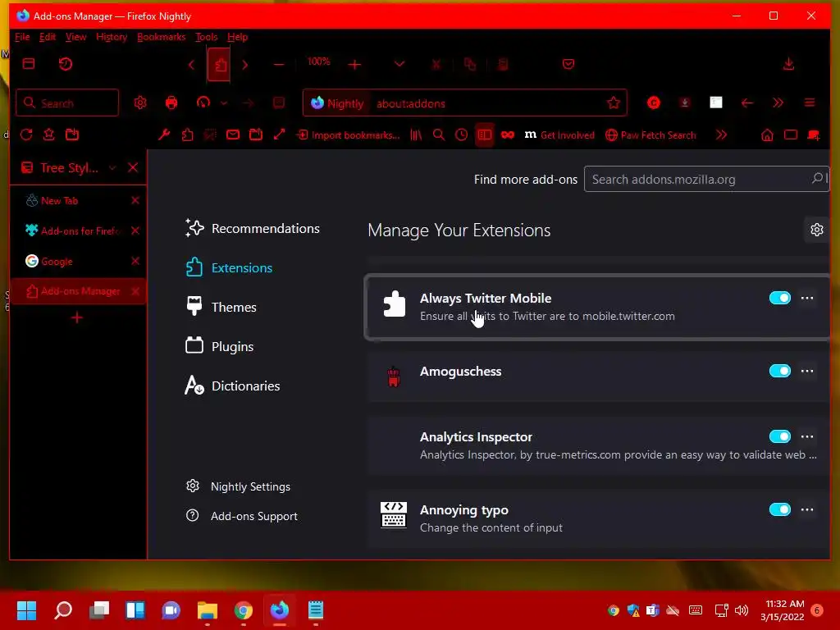Open more options for Amoguschess

tap(807, 371)
